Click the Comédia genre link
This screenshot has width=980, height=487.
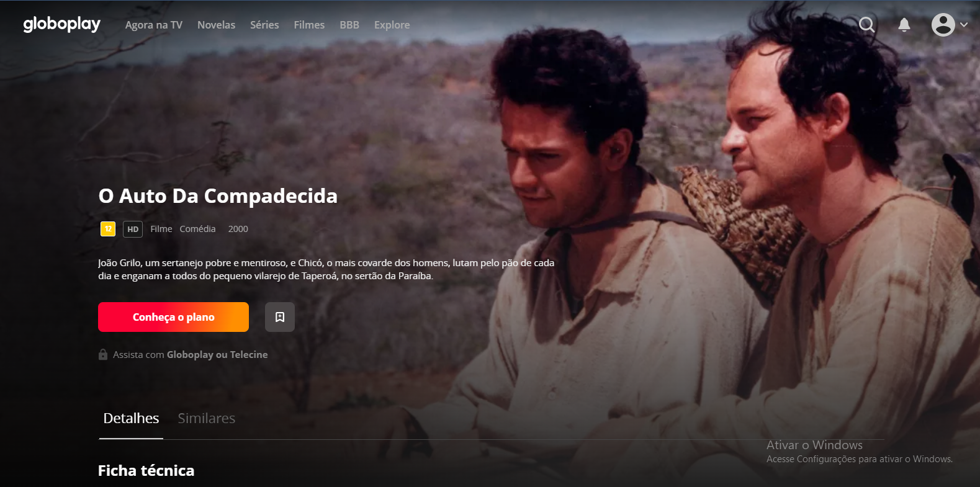pos(197,229)
